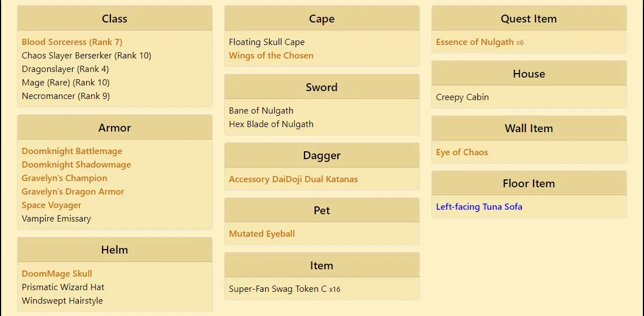This screenshot has height=316, width=644.
Task: Select Prismatic Wizard Hat item
Action: 63,287
